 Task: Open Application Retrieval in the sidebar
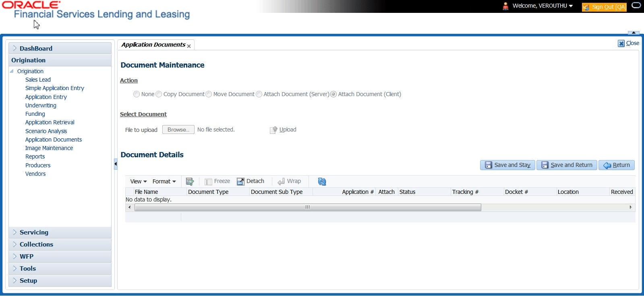click(x=50, y=122)
